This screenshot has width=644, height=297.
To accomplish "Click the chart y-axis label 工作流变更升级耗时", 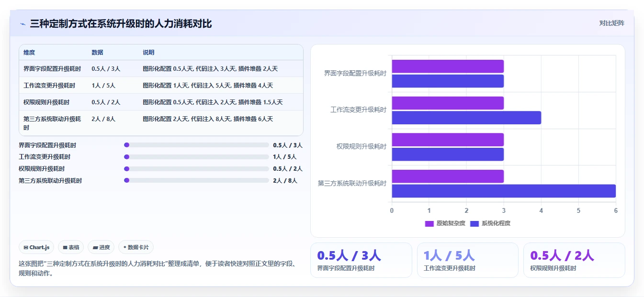I will pyautogui.click(x=359, y=110).
